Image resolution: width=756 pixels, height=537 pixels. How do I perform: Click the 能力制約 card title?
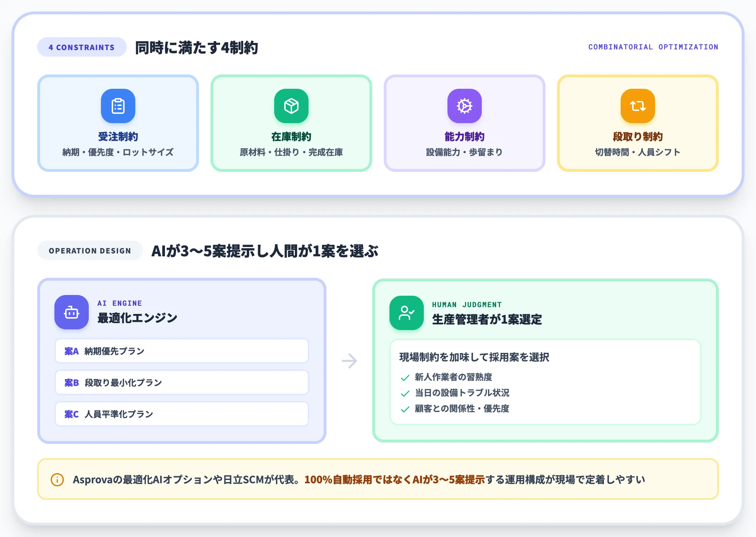[x=465, y=136]
